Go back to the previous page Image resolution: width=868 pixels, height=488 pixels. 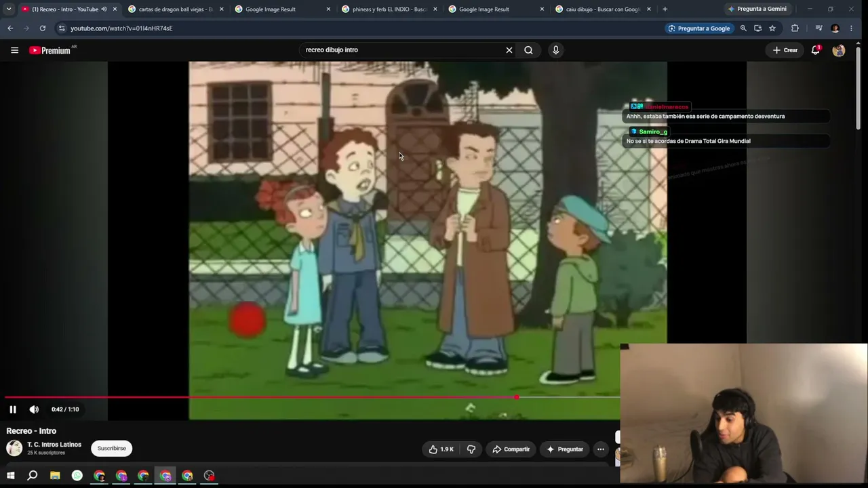coord(10,28)
